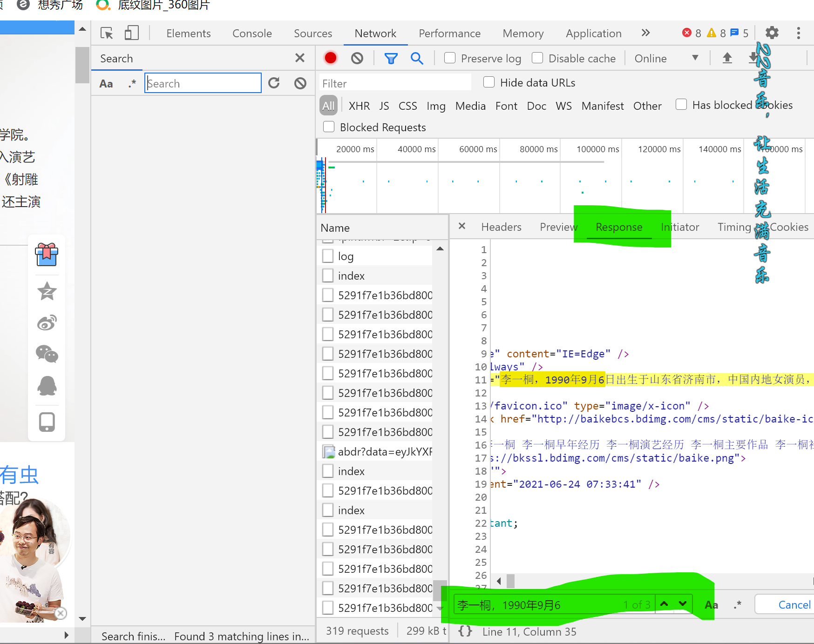Clear the network requests list
Viewport: 814px width, 644px height.
[x=357, y=58]
